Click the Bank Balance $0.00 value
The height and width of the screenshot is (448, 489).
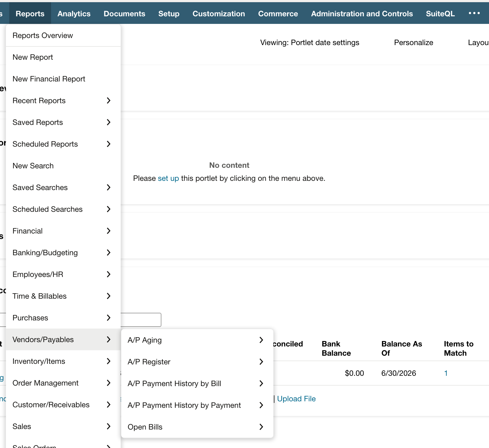coord(354,373)
